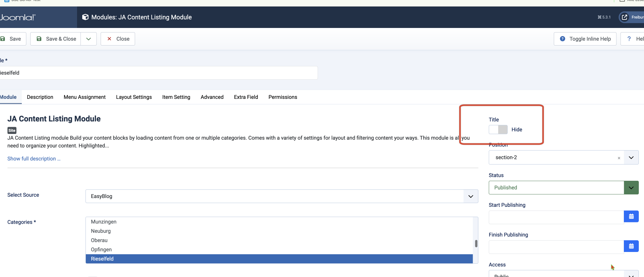The height and width of the screenshot is (277, 644).
Task: Open the Permissions tab
Action: point(283,97)
